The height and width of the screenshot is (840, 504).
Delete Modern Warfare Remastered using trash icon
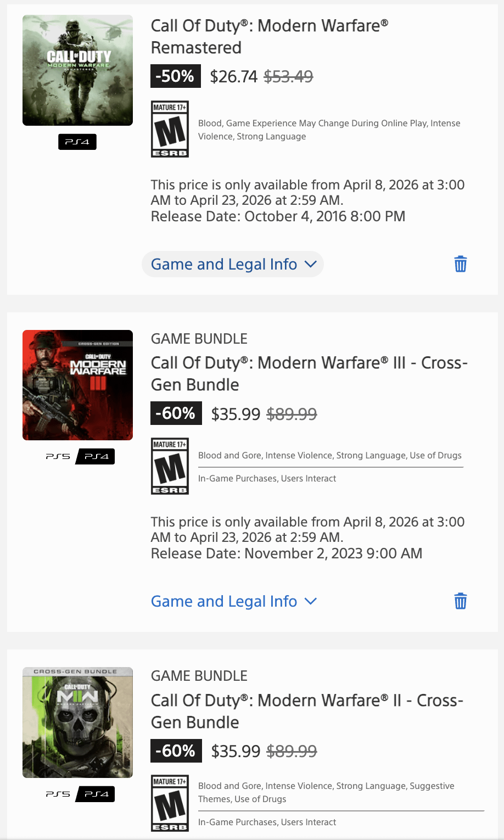click(x=460, y=264)
